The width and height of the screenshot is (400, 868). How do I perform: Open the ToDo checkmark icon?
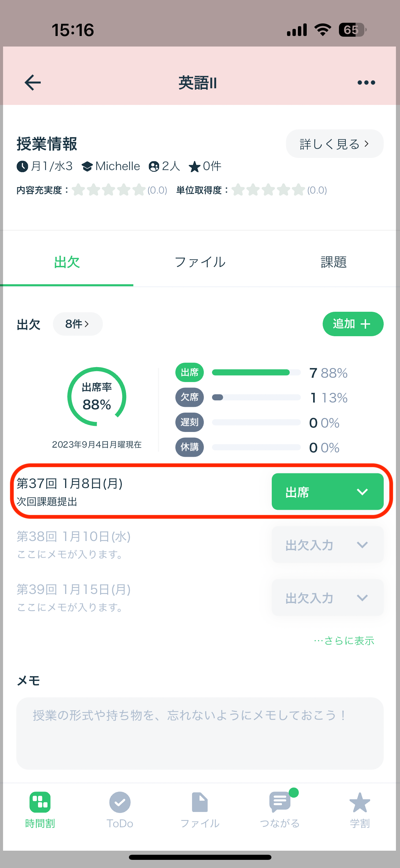(120, 802)
